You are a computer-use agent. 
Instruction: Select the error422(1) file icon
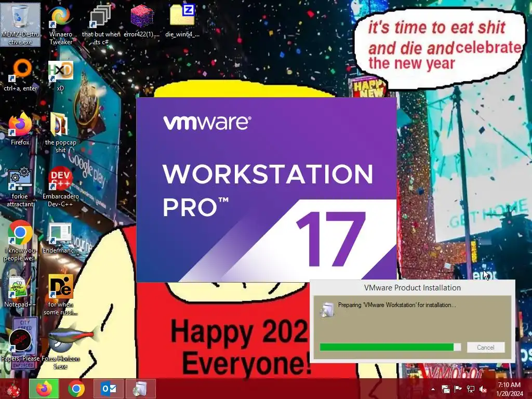coord(141,21)
